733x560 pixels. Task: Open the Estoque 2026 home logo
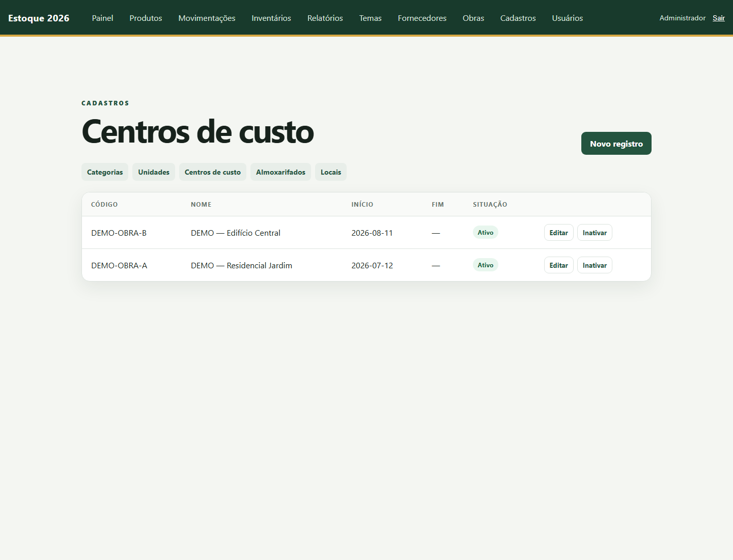[39, 18]
